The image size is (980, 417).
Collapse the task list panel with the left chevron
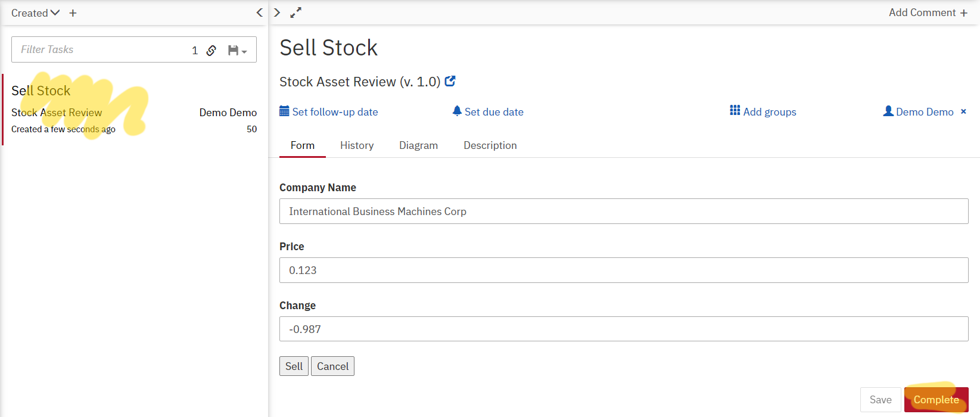[259, 13]
